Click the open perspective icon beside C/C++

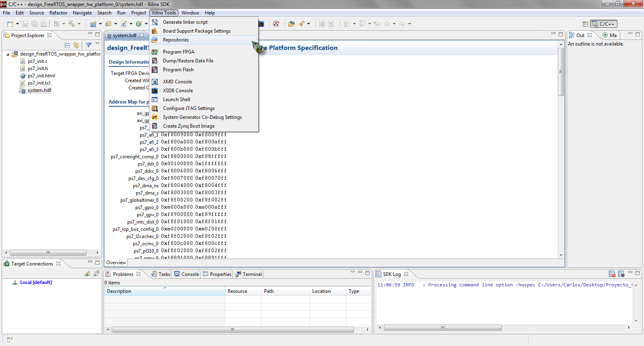pyautogui.click(x=585, y=24)
